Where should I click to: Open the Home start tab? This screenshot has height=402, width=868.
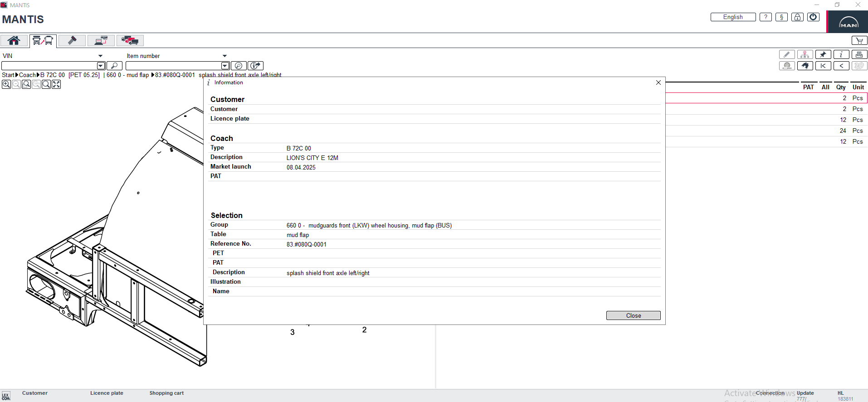(x=14, y=40)
